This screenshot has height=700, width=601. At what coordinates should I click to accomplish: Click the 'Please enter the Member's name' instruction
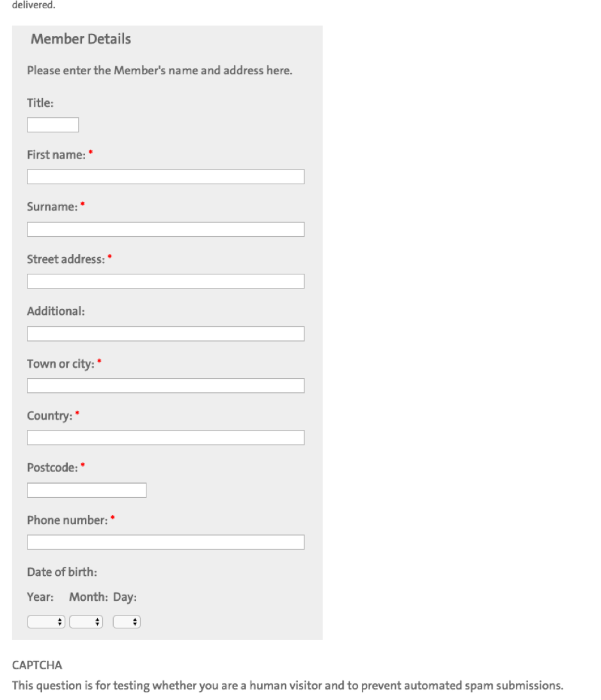click(159, 70)
